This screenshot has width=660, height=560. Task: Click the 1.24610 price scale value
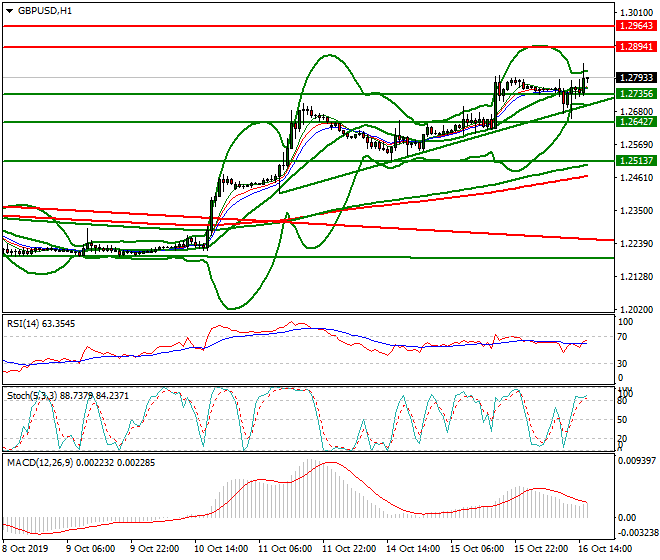(637, 178)
